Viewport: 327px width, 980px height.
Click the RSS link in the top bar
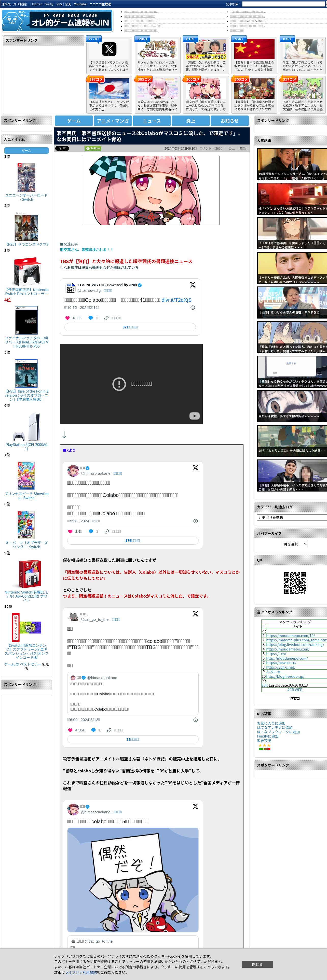(59, 4)
